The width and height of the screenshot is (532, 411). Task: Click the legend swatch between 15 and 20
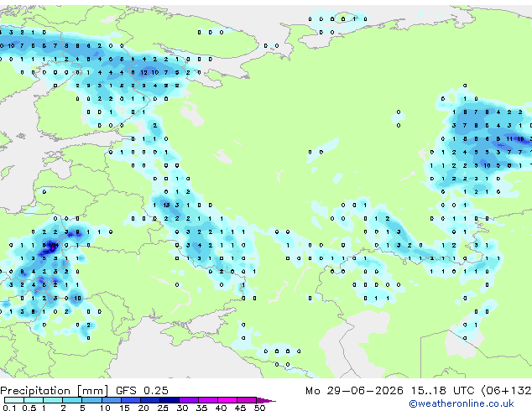(131, 400)
